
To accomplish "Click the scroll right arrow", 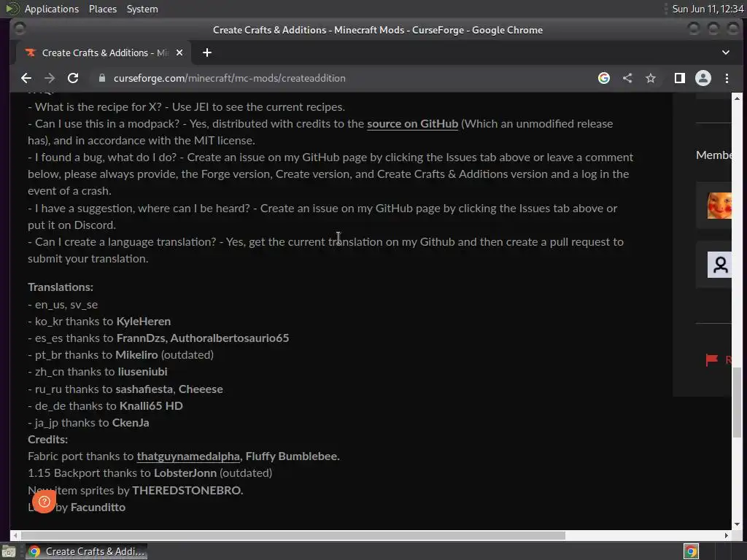I will pos(727,535).
